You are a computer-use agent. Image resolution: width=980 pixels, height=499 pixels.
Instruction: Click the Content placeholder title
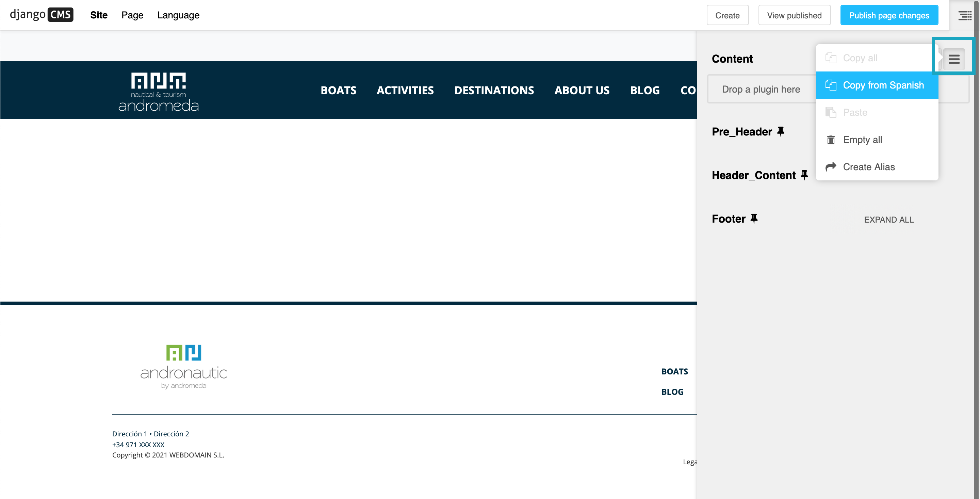(x=732, y=59)
